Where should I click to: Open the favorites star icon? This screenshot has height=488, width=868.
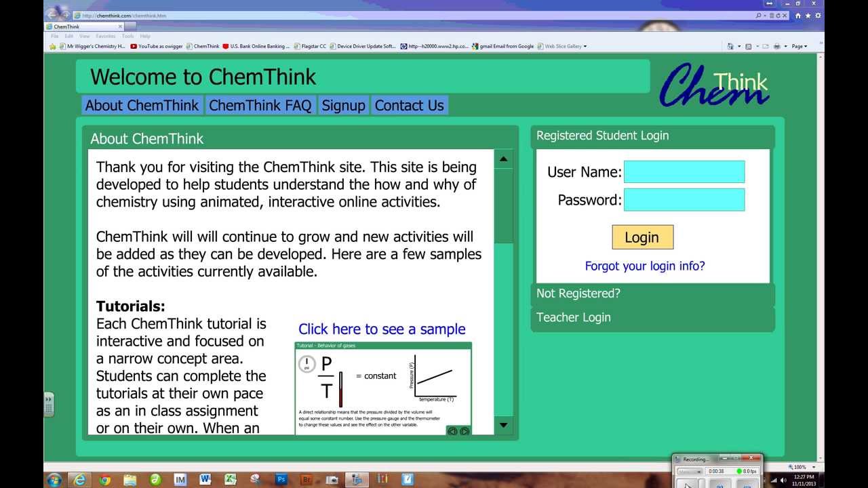click(x=808, y=15)
